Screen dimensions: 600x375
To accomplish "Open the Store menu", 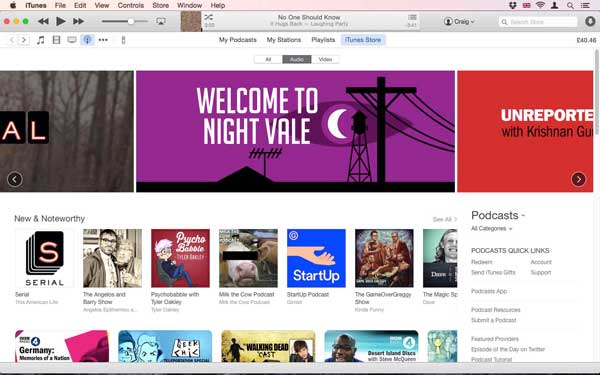I will 160,5.
